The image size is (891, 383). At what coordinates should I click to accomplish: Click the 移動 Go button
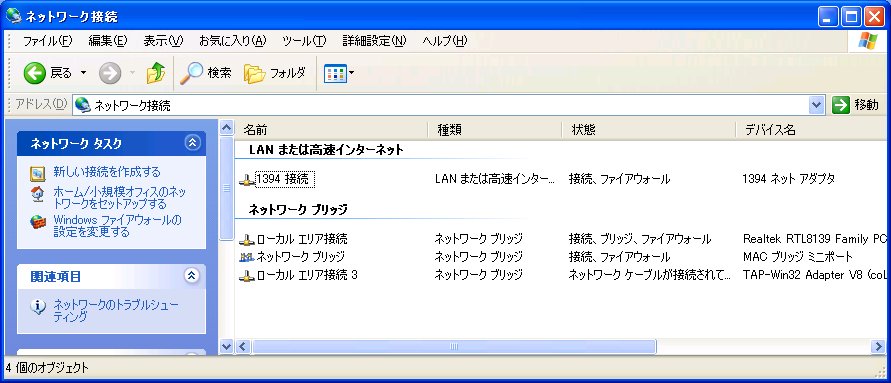tap(856, 105)
